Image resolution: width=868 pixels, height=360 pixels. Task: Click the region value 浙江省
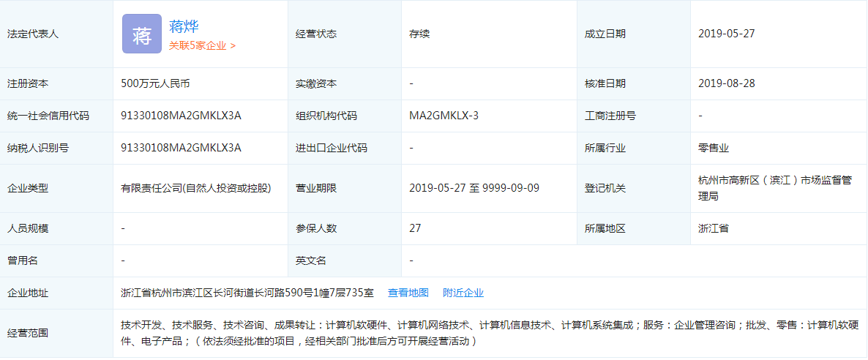714,228
